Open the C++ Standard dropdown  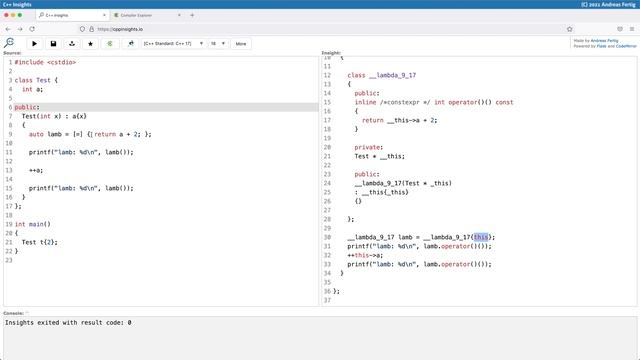point(173,44)
